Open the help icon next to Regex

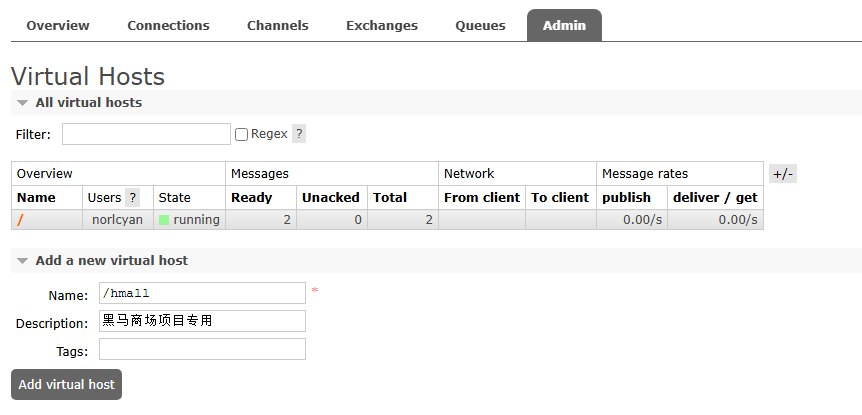(299, 134)
